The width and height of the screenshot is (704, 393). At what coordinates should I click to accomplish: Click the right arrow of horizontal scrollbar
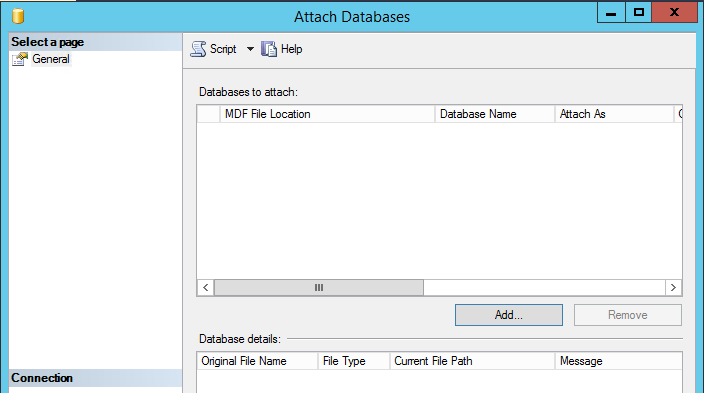[x=673, y=287]
